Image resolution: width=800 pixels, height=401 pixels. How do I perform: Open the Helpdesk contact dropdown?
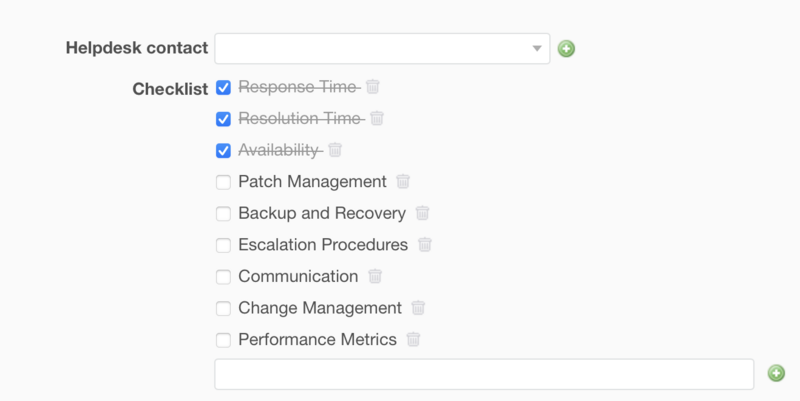(382, 48)
